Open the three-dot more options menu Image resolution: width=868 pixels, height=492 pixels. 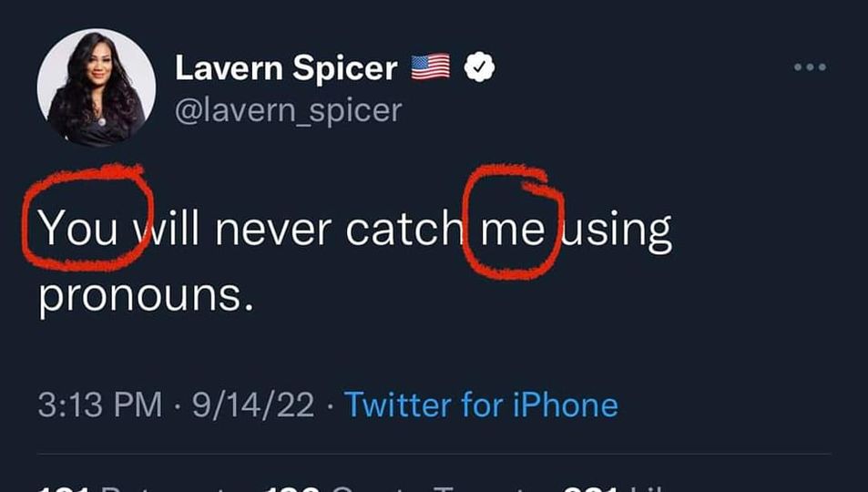(x=808, y=67)
